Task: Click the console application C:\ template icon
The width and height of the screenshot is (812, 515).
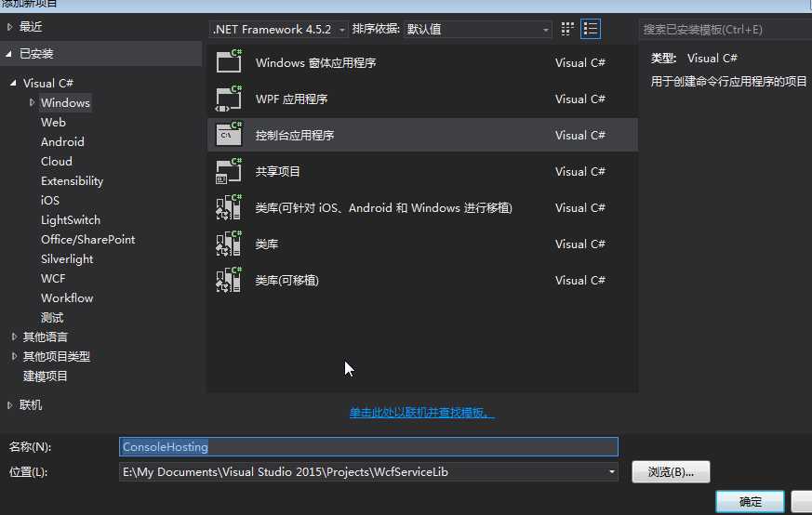Action: click(229, 135)
